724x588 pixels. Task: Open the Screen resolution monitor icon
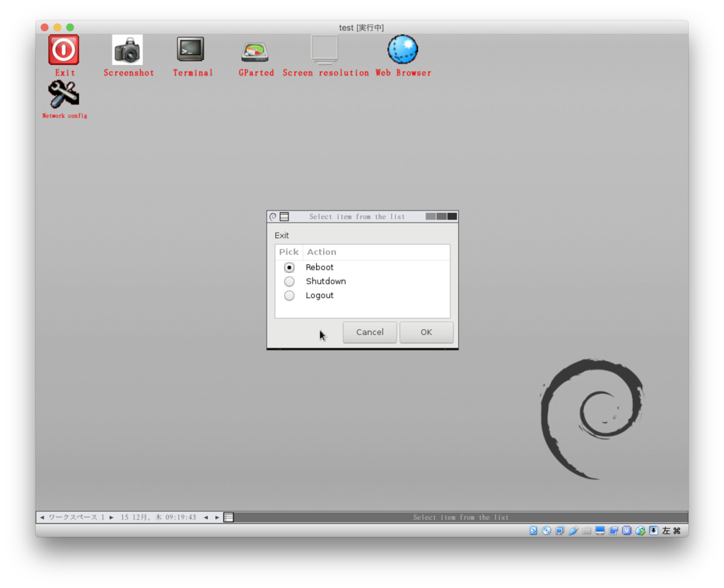pos(325,49)
